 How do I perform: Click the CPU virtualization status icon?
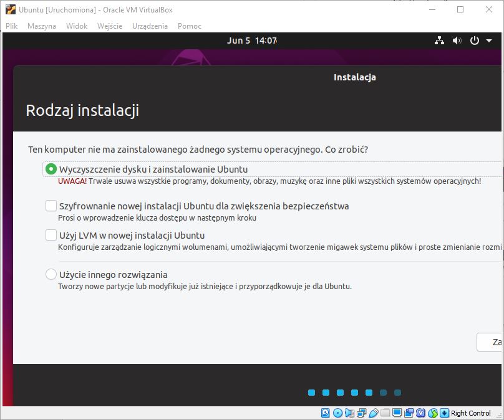coord(421,413)
